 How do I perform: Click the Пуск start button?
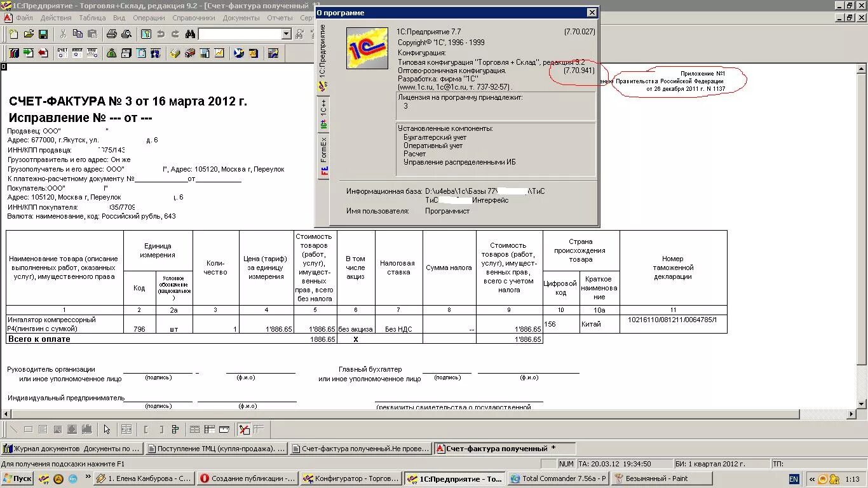tap(17, 478)
